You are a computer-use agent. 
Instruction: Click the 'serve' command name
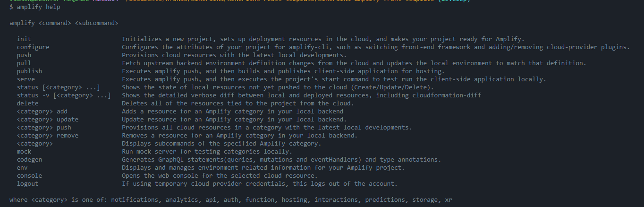pyautogui.click(x=26, y=79)
